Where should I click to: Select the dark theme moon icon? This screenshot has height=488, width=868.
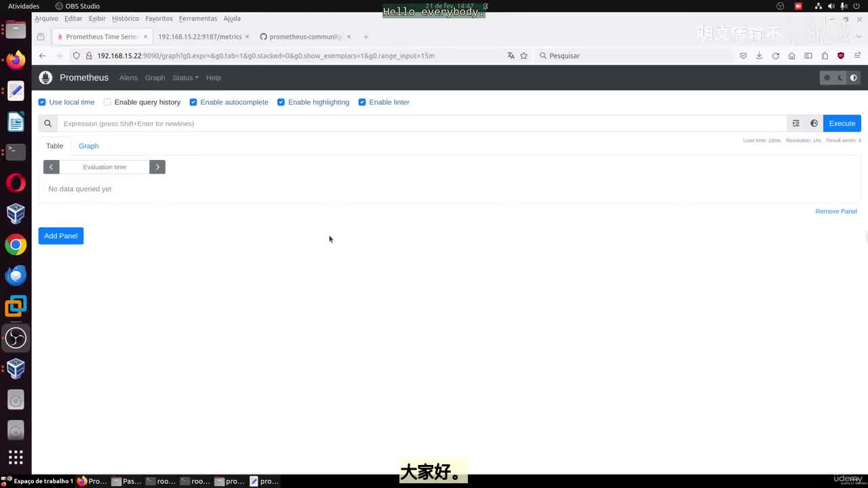(841, 78)
